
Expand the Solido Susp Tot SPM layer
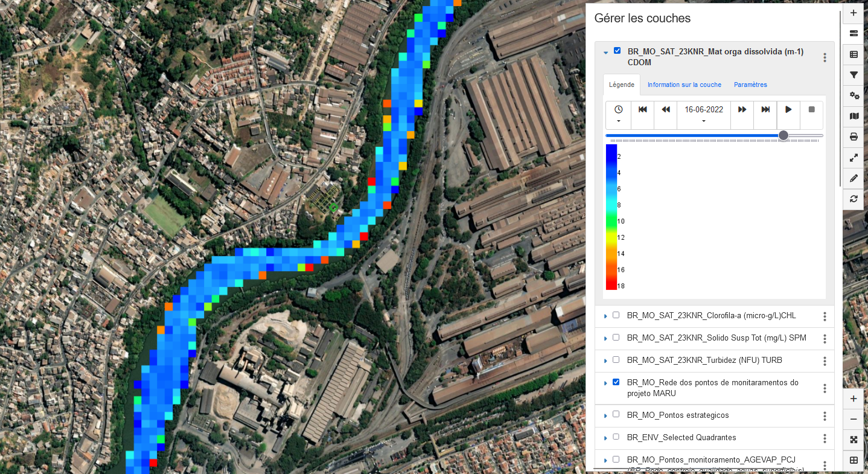(605, 338)
